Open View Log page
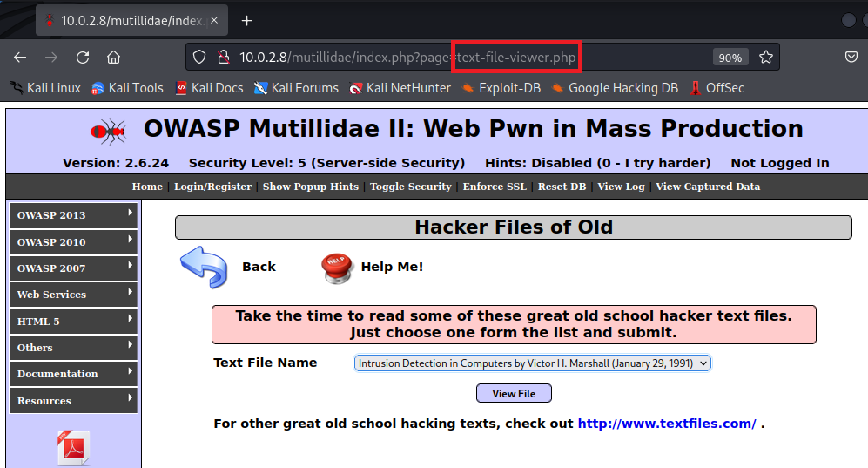The image size is (868, 468). pyautogui.click(x=621, y=187)
